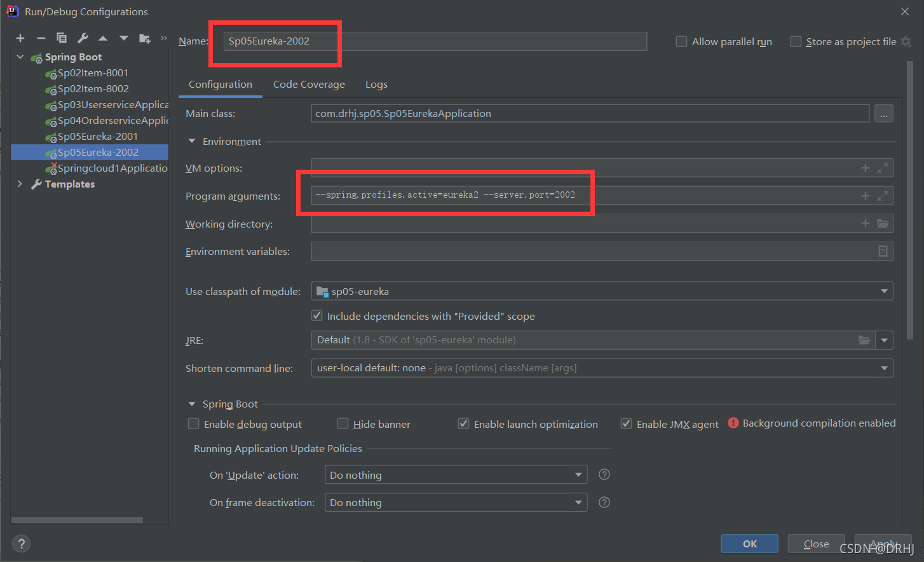Screen dimensions: 924x562
Task: Insert macro in Program arguments plus icon
Action: click(x=865, y=196)
